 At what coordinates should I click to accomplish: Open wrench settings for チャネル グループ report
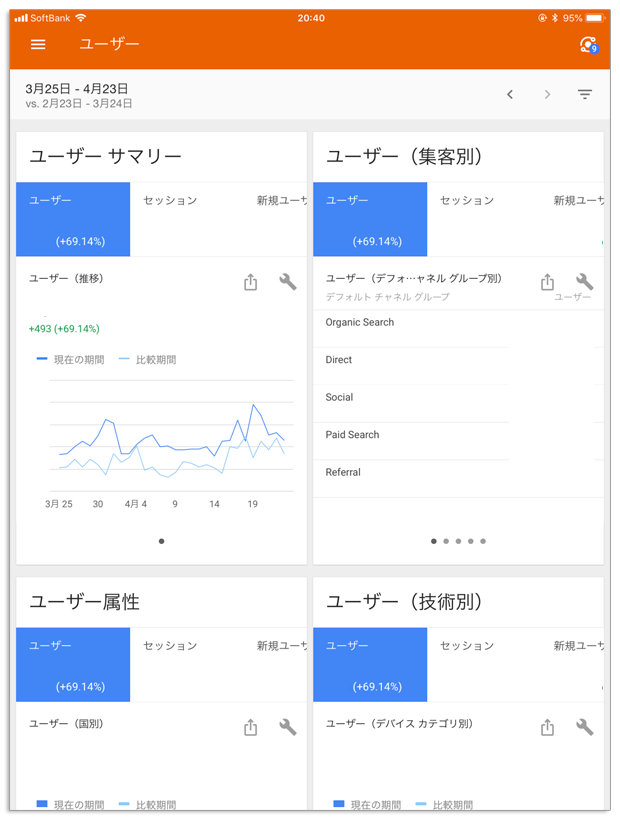click(x=584, y=282)
